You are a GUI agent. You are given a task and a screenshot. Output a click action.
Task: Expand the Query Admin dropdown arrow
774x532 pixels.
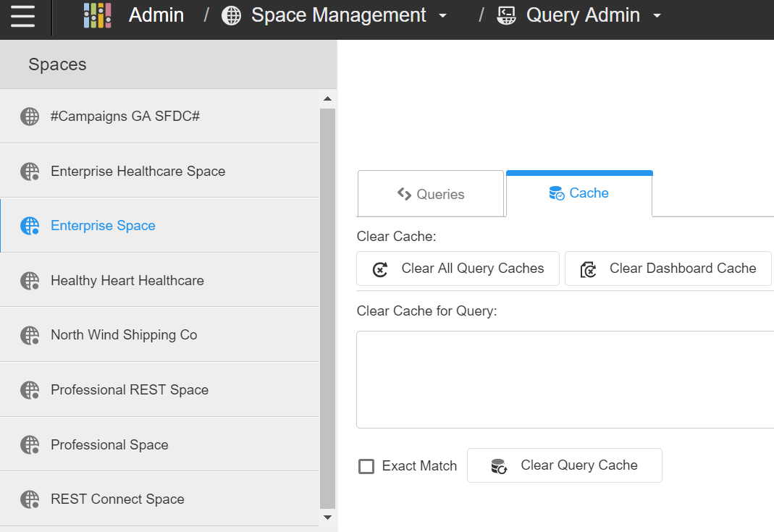click(657, 16)
